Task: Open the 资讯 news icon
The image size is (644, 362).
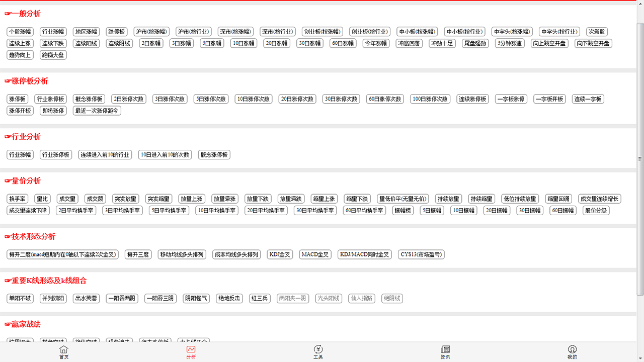Action: point(445,352)
